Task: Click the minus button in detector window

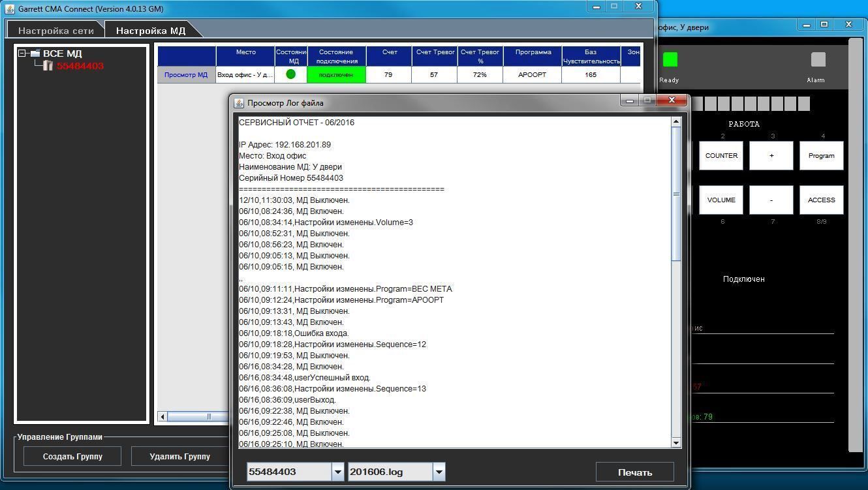Action: 771,200
